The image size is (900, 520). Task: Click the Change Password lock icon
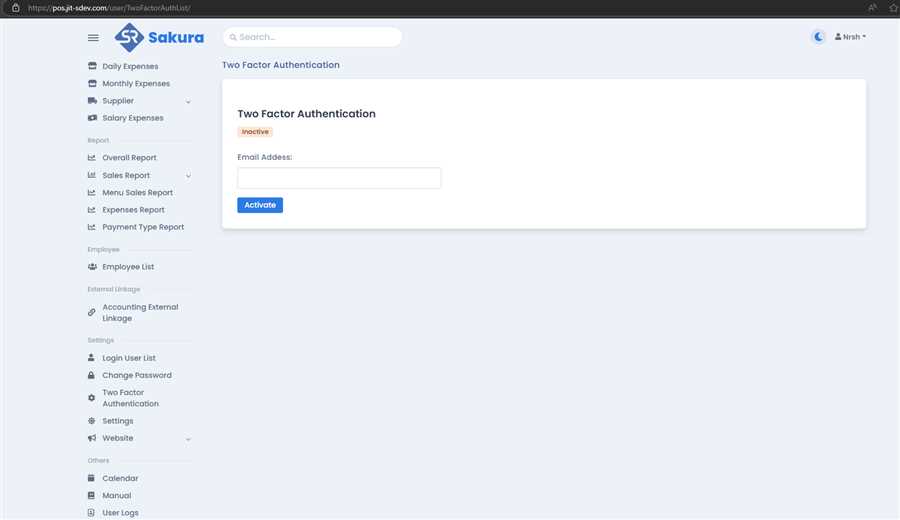(x=92, y=375)
